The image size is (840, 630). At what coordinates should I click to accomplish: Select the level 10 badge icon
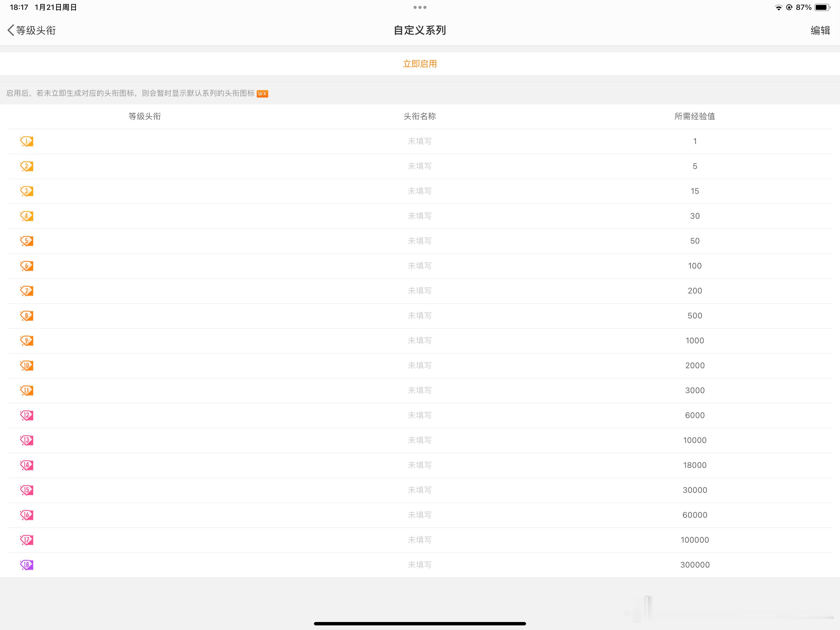point(26,365)
